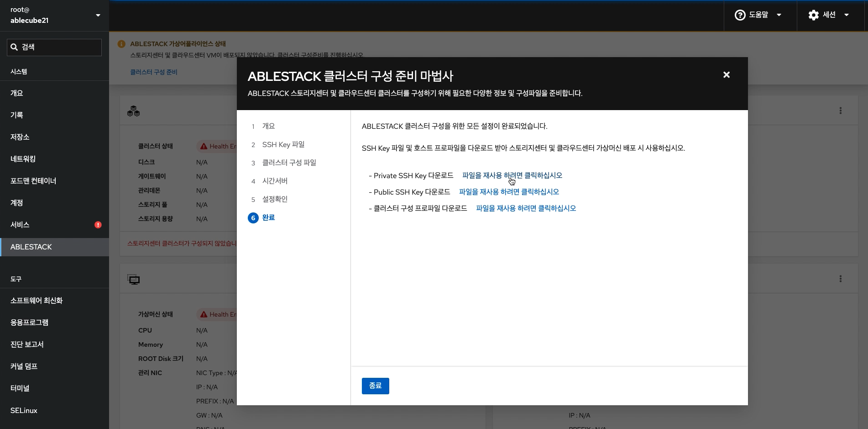Viewport: 868px width, 429px height.
Task: Open 네트워킹 in the sidebar
Action: coord(23,159)
